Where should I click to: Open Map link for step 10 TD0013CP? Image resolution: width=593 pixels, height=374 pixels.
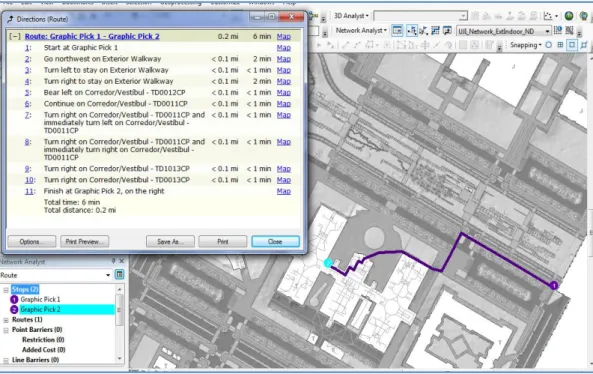pos(284,180)
